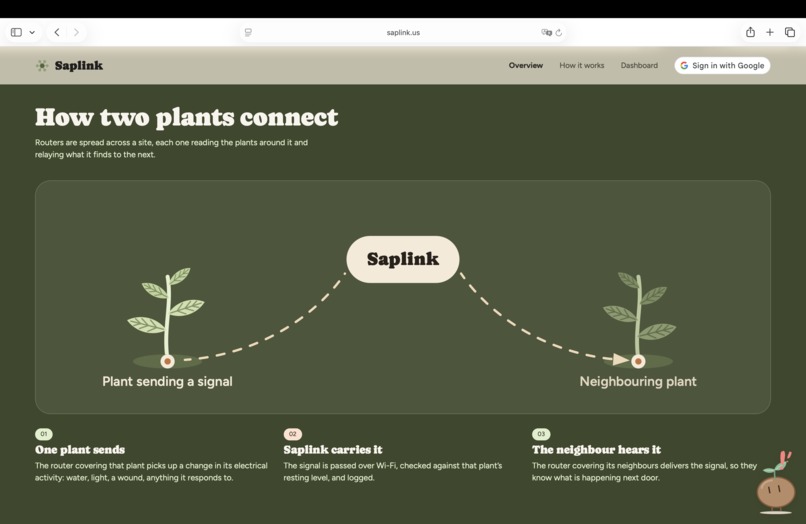Click the 02 step badge

pos(292,434)
